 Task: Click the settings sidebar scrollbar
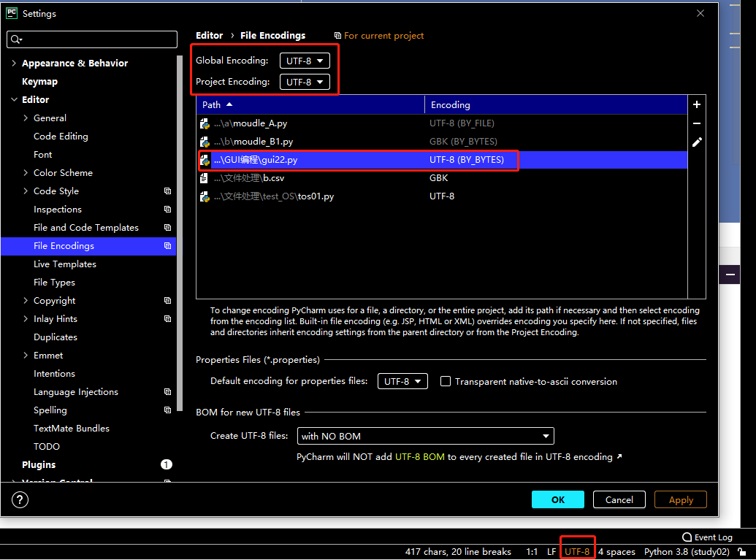pyautogui.click(x=180, y=234)
